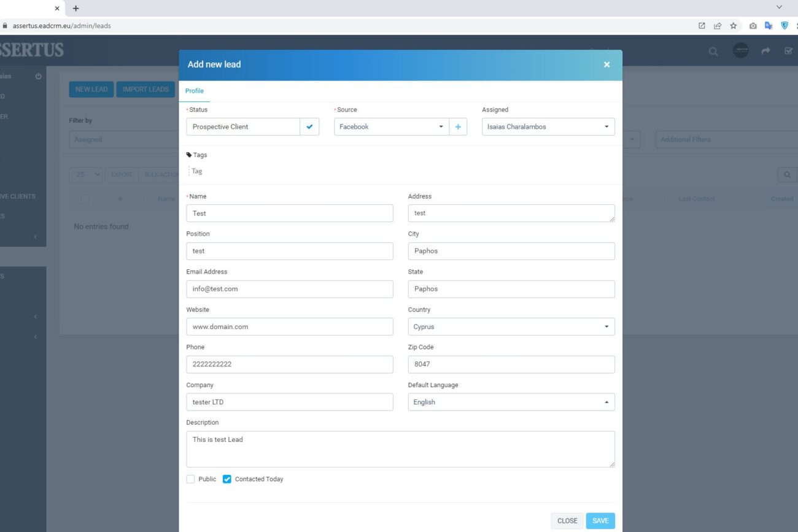Open the Google Translate extension icon
This screenshot has width=798, height=532.
tap(769, 26)
